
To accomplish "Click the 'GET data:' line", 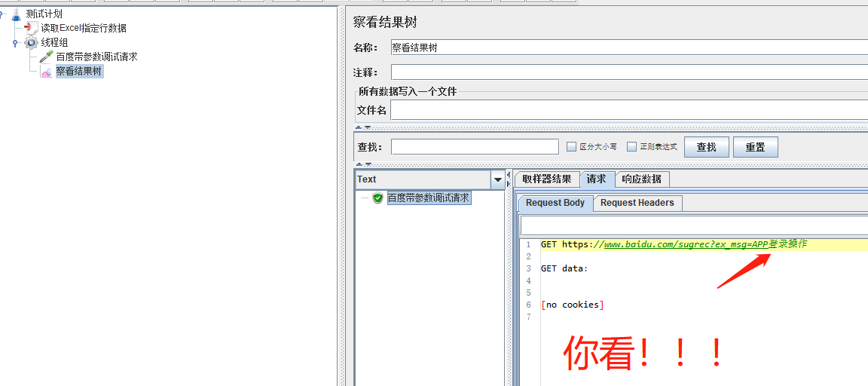I will 564,268.
